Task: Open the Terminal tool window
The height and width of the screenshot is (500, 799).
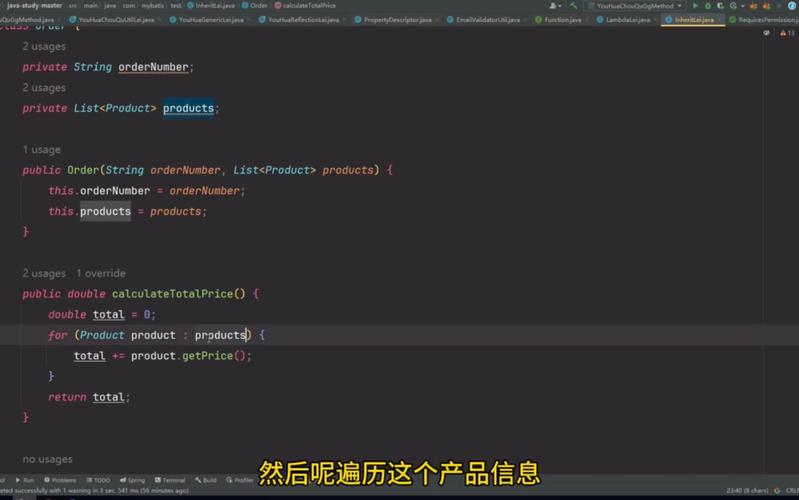Action: 170,480
